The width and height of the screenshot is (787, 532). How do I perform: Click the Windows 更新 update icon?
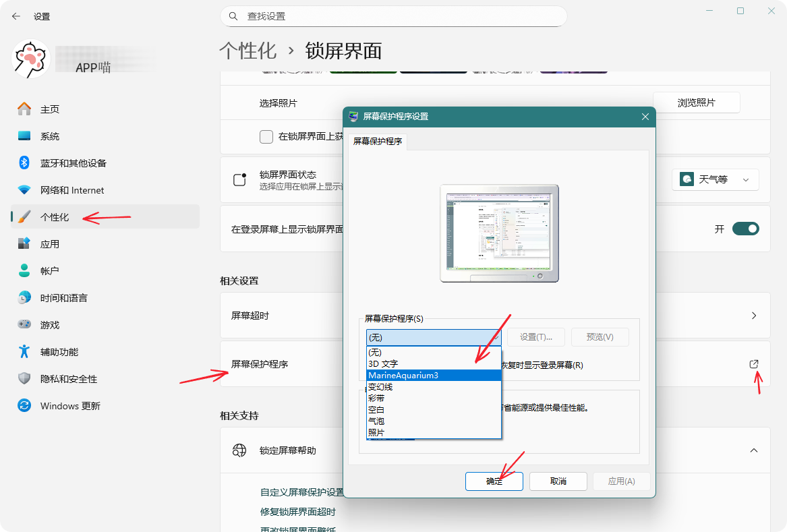(24, 406)
